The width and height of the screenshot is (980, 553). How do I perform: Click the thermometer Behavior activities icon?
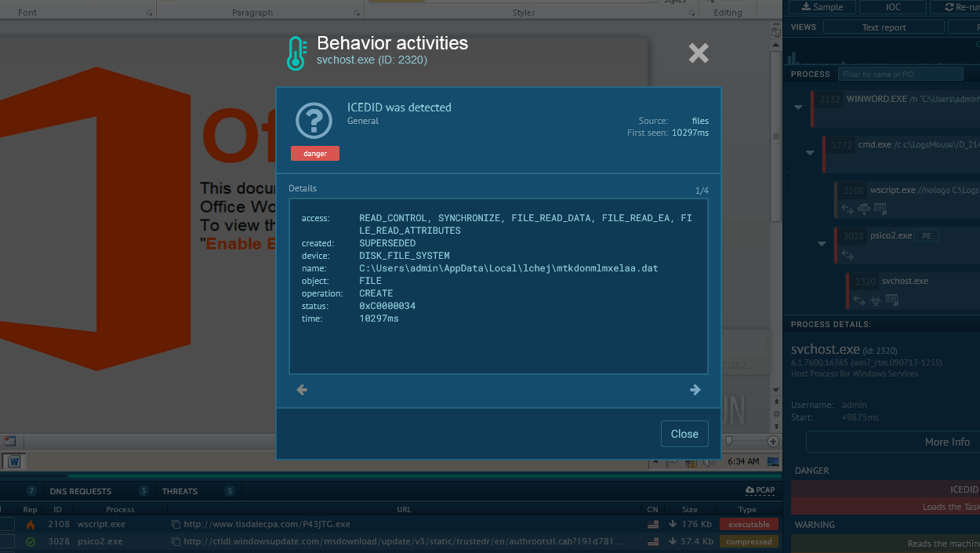point(296,53)
